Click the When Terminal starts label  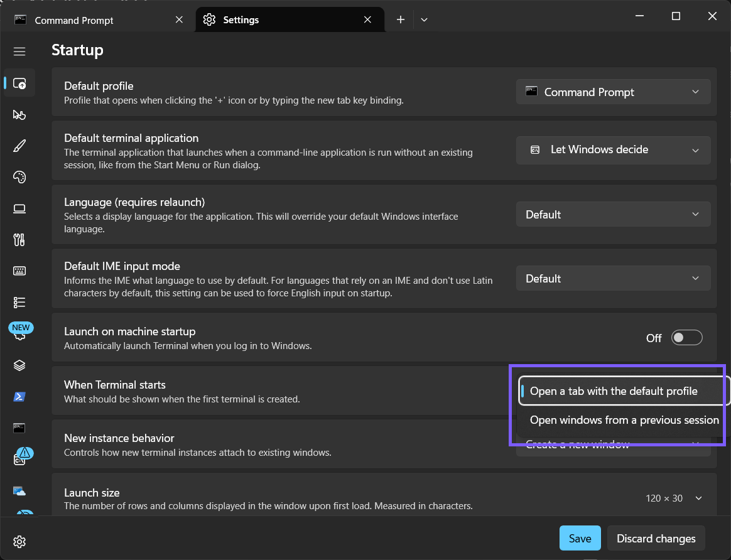tap(115, 384)
